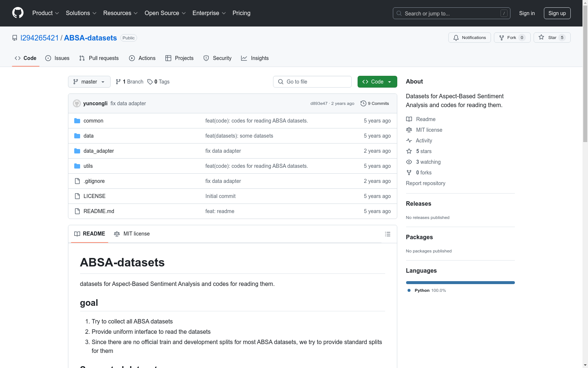
Task: Select the README tab
Action: pos(90,234)
